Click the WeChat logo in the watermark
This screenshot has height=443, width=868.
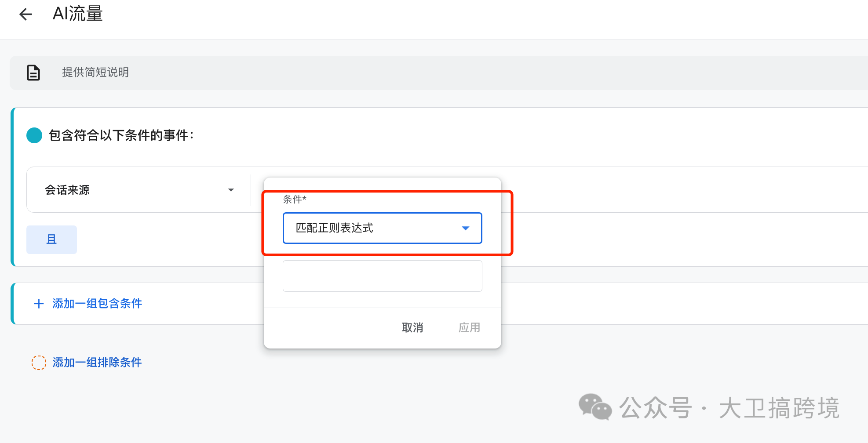(595, 409)
